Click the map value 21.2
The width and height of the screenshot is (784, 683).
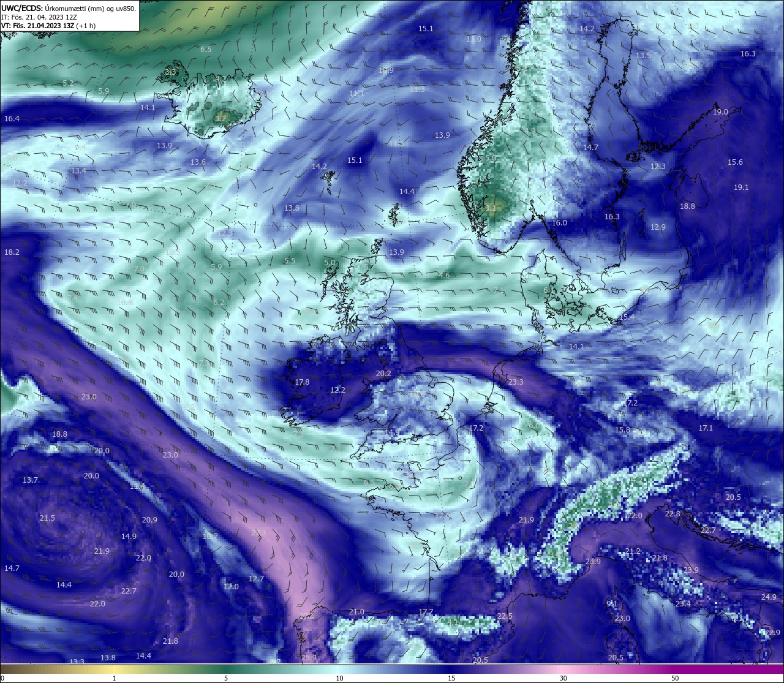pos(633,551)
